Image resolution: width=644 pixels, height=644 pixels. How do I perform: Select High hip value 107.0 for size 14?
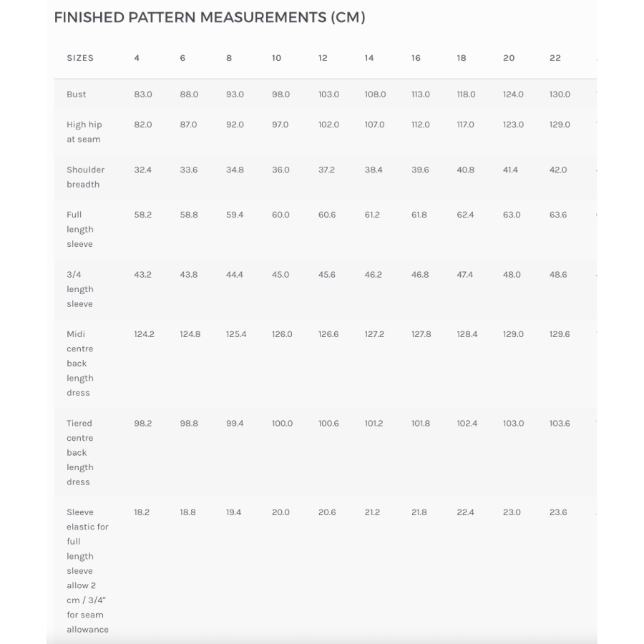coord(374,125)
